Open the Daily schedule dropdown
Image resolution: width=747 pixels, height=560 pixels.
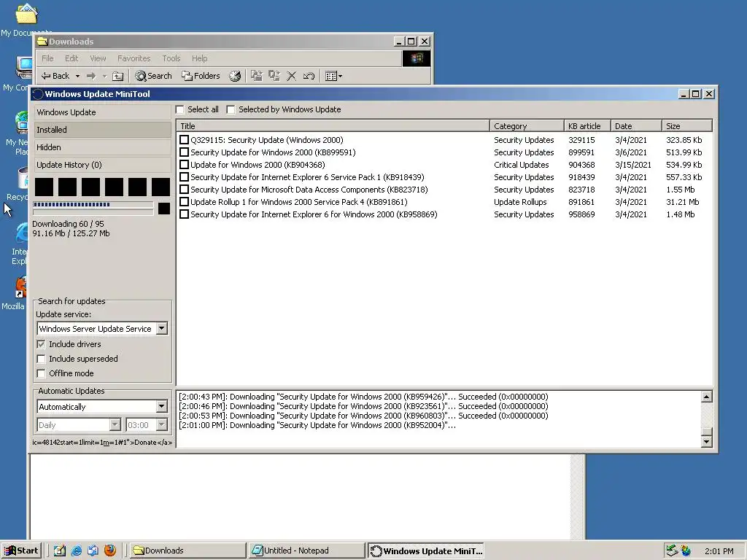(x=115, y=425)
